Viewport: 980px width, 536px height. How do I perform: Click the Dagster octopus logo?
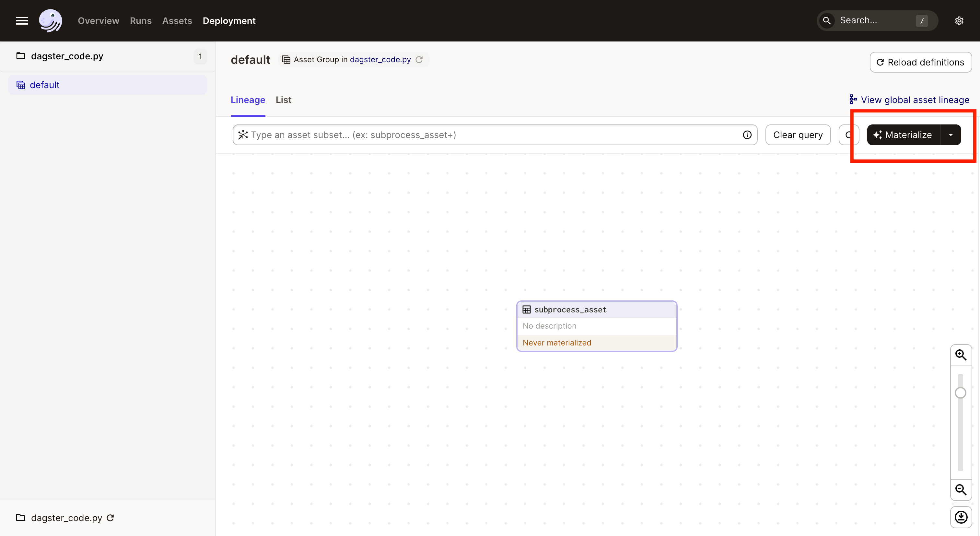coord(50,20)
